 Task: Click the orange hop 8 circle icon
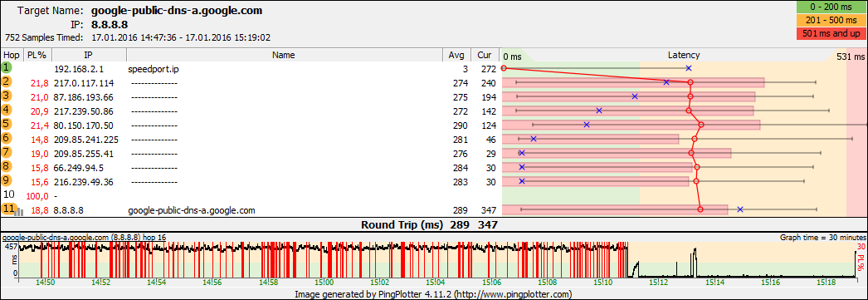pos(6,166)
